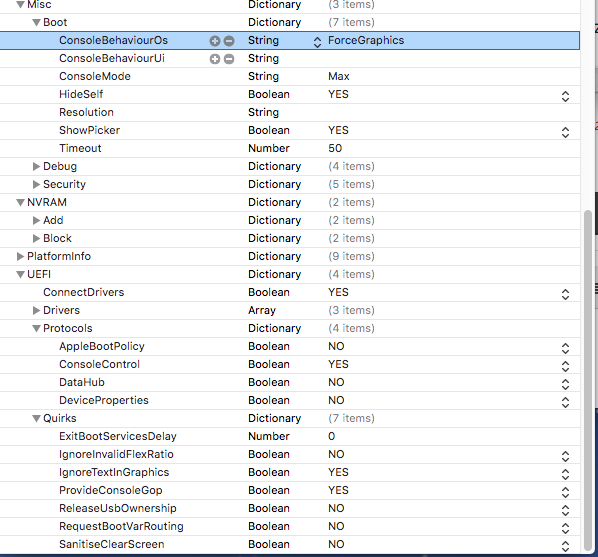Expand the Debug dictionary
The height and width of the screenshot is (557, 598).
coord(37,166)
